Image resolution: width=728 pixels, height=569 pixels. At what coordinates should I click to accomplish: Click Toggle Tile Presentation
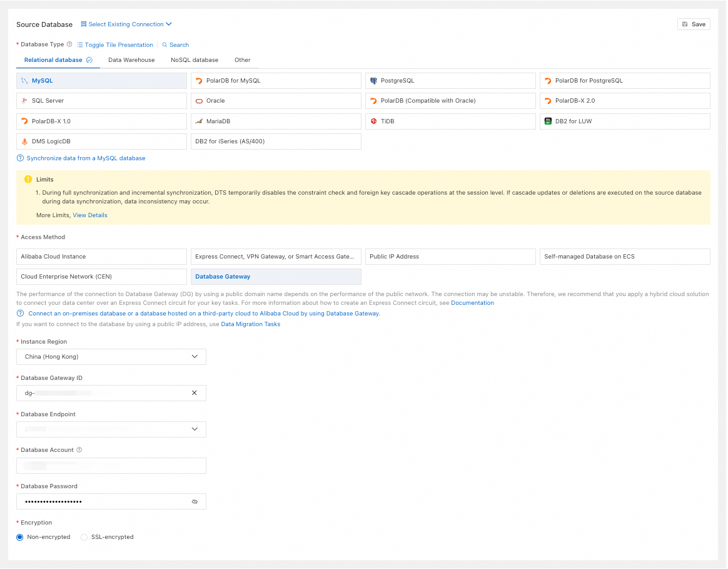[115, 45]
